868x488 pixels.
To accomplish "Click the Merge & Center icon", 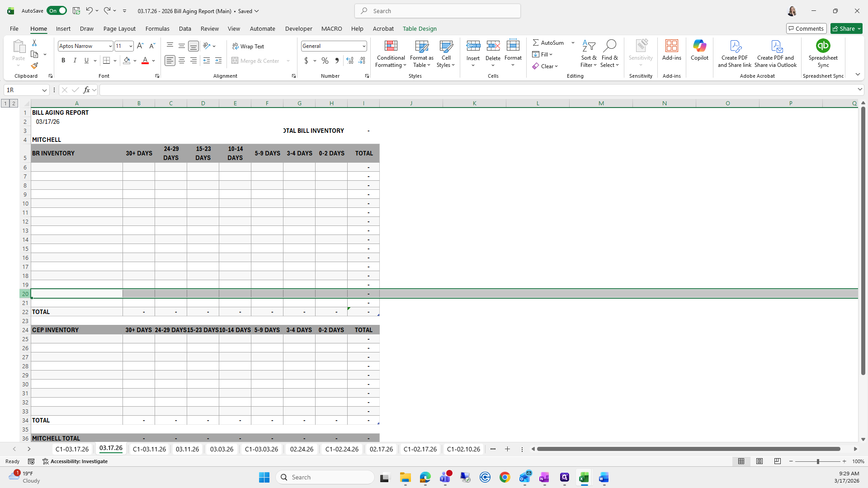I will pos(235,61).
